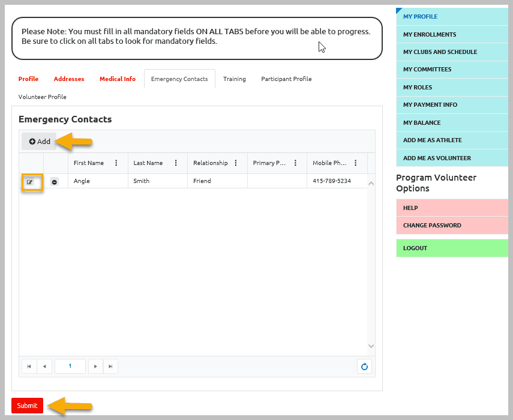
Task: Select mobile phone 415-789-5234
Action: click(337, 181)
